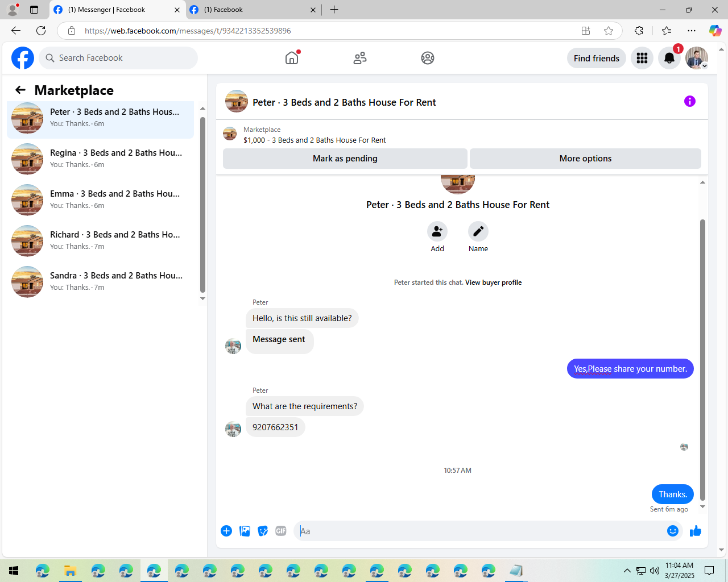This screenshot has height=582, width=728.
Task: Open the Windows Start menu
Action: pos(14,571)
